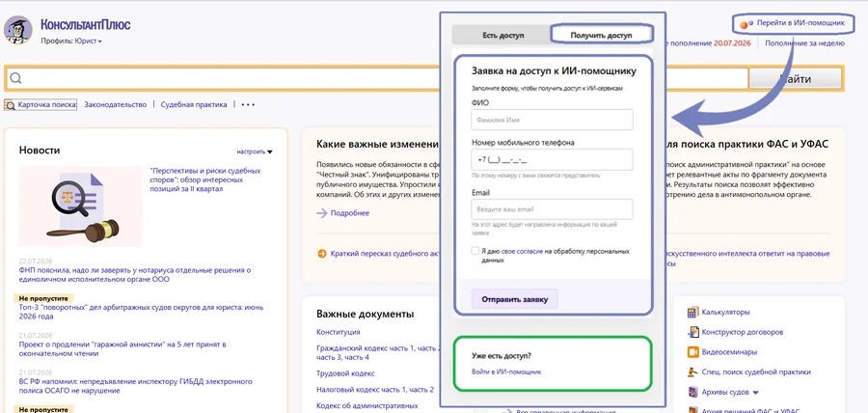This screenshot has height=413, width=868.
Task: Open the Конституция document link
Action: (339, 332)
